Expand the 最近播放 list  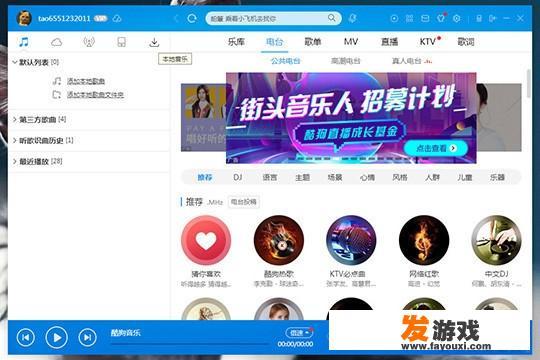pos(15,161)
